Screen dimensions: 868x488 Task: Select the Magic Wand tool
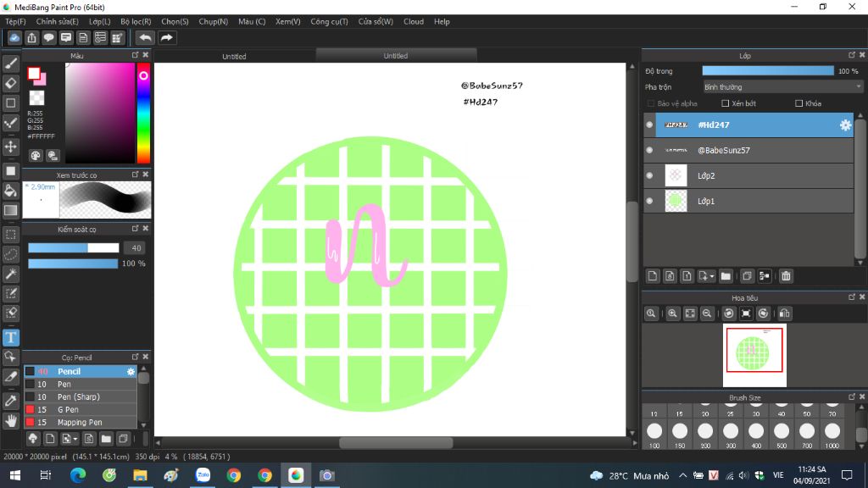click(10, 274)
